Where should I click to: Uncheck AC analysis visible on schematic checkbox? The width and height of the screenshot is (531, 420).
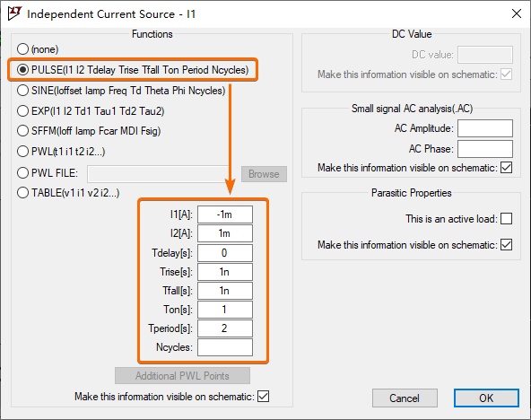[506, 167]
